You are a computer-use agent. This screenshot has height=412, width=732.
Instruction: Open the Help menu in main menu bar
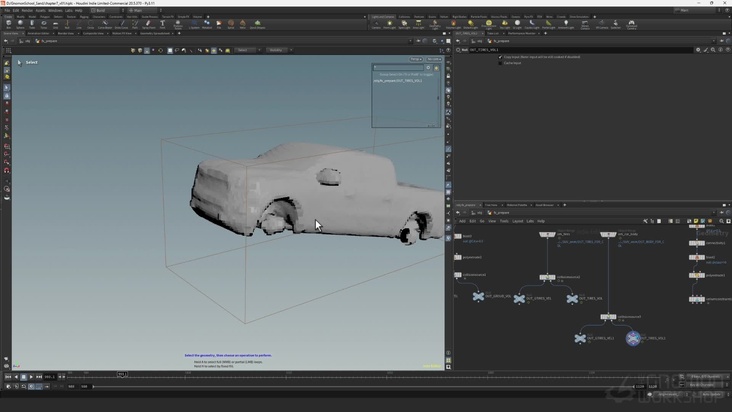coord(78,10)
